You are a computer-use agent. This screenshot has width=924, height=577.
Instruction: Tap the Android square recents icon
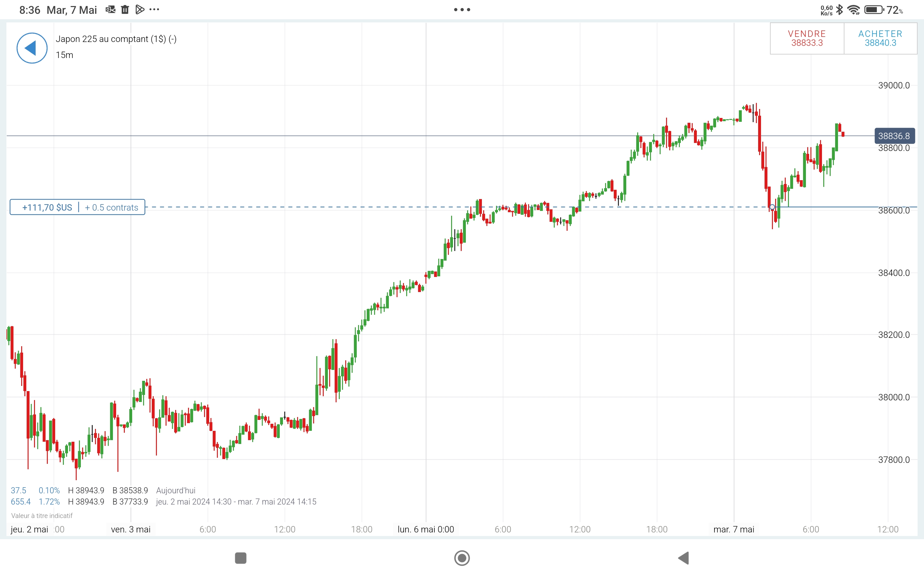pos(241,558)
